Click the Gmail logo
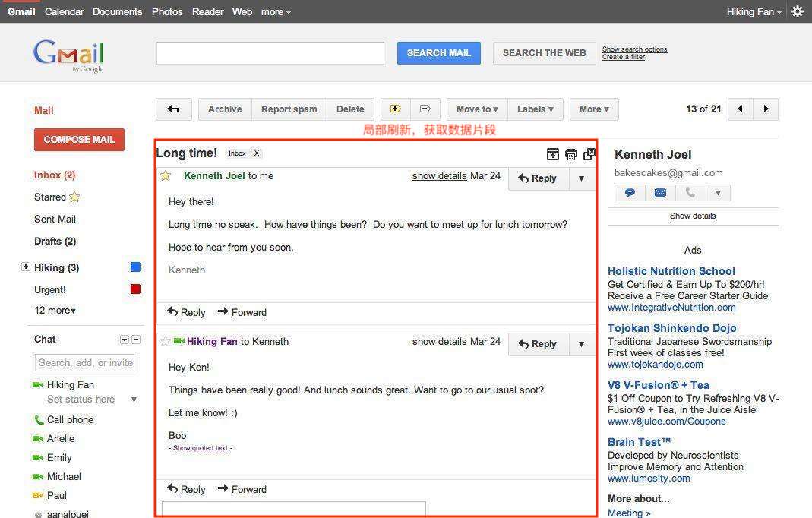Viewport: 812px width, 518px height. point(69,55)
